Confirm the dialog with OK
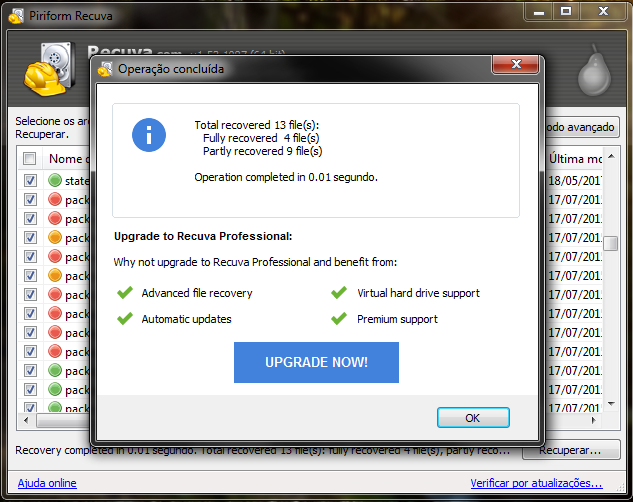Image resolution: width=633 pixels, height=502 pixels. click(x=473, y=418)
